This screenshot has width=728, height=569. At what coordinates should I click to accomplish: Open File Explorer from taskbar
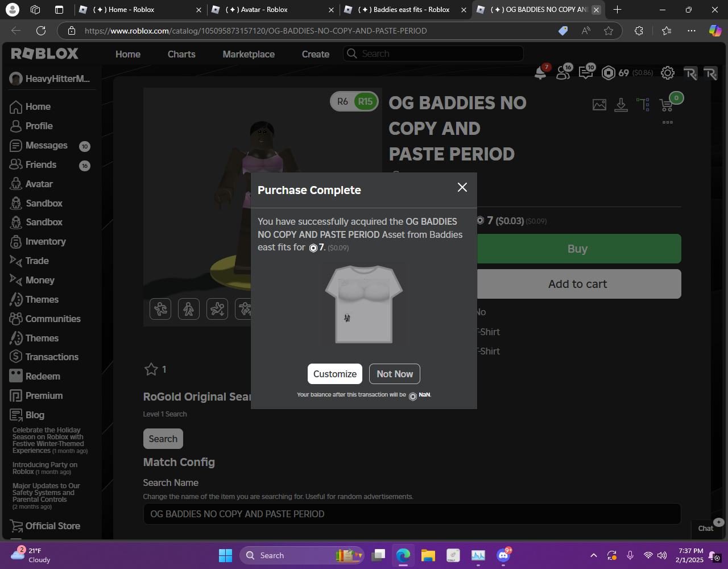click(428, 555)
